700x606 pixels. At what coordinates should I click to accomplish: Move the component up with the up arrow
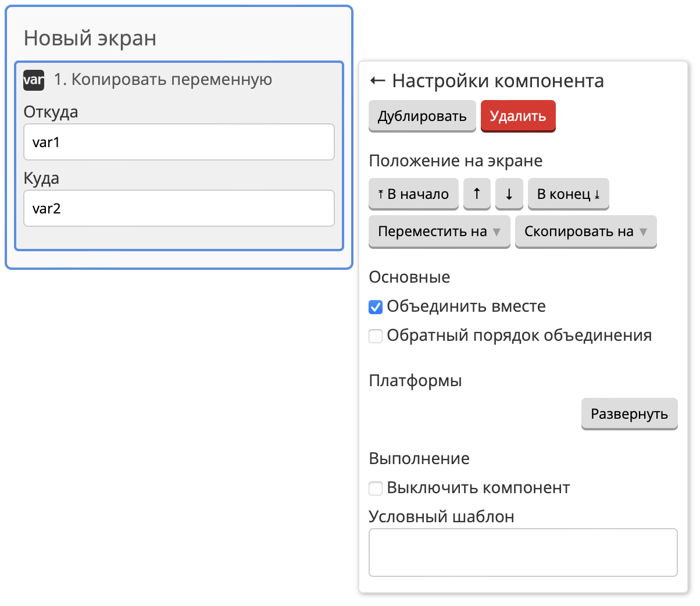477,194
